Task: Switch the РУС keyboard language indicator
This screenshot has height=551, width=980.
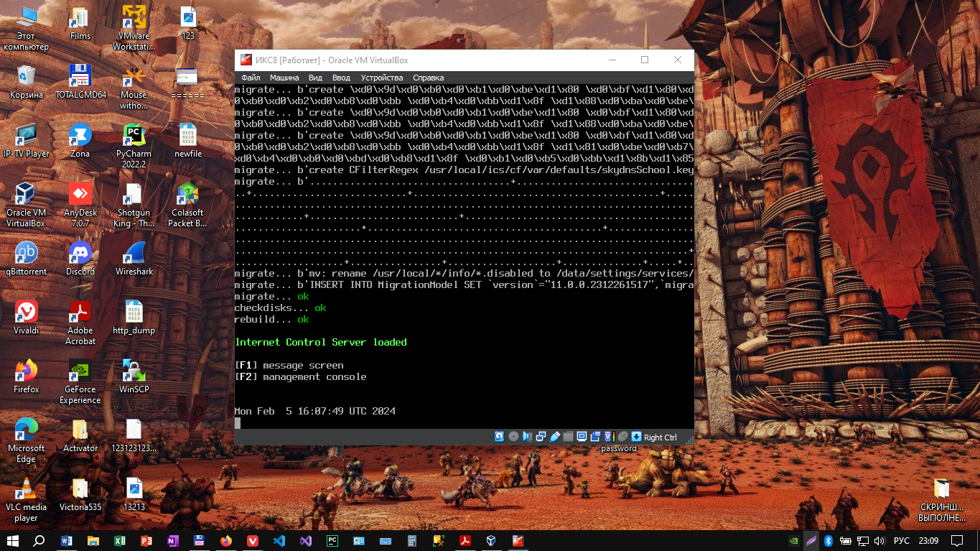Action: click(901, 540)
